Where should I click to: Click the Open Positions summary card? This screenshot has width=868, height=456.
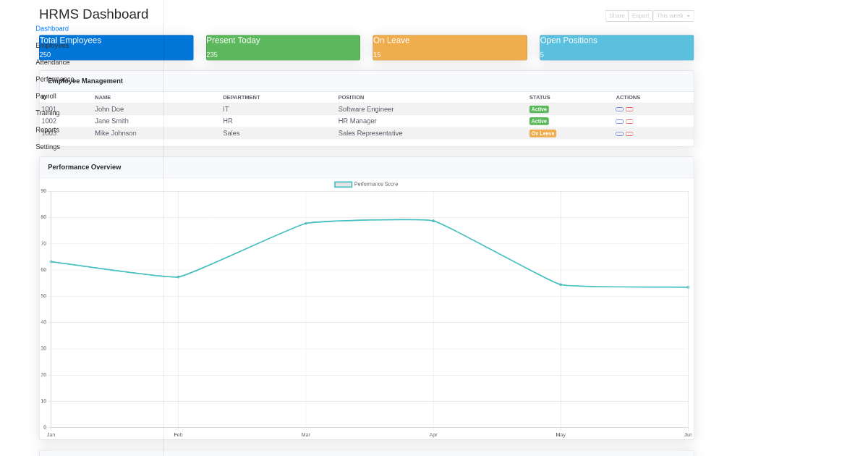[616, 47]
